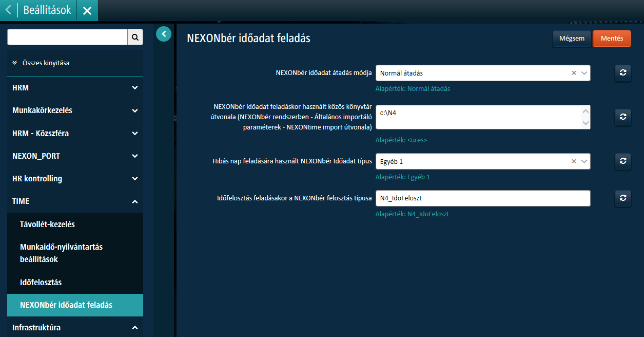Click the Mentés button
The height and width of the screenshot is (337, 644).
tap(612, 39)
